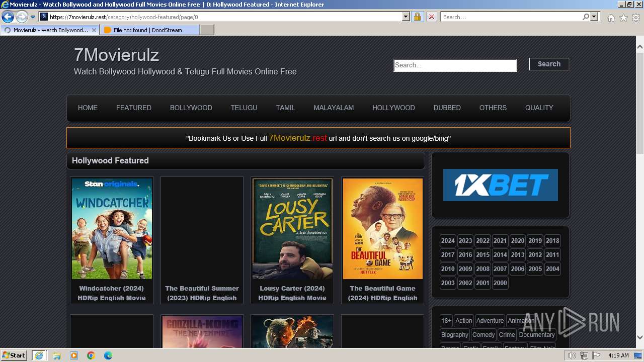Expand the address bar autocomplete dropdown

[406, 17]
